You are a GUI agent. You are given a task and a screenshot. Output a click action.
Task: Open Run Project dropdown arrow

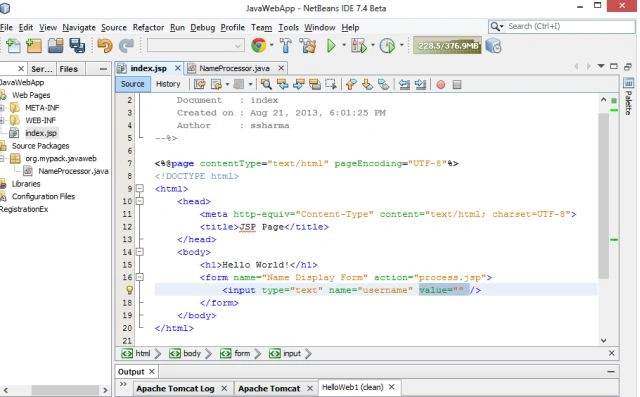[x=344, y=45]
